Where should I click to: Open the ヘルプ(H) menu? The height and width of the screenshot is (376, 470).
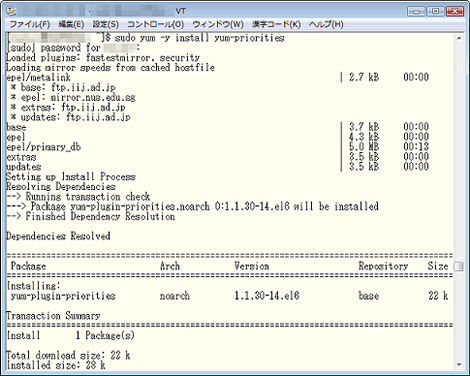[x=326, y=24]
